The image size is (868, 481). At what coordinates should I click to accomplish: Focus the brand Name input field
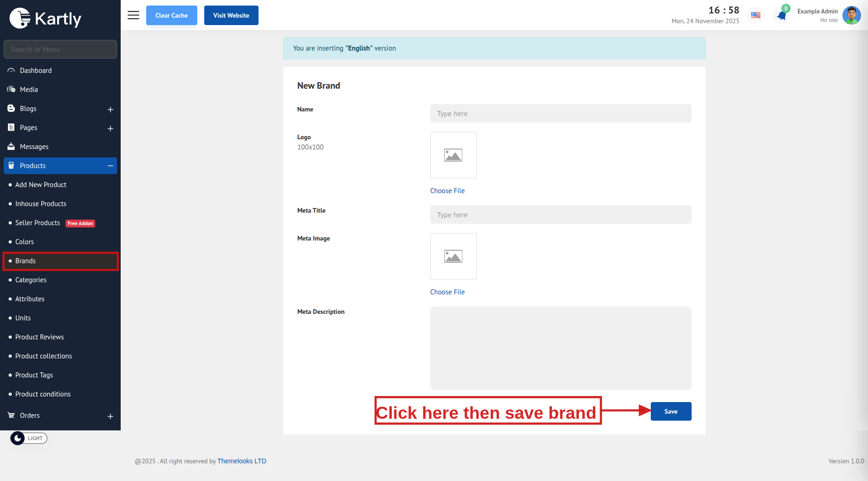(x=560, y=114)
